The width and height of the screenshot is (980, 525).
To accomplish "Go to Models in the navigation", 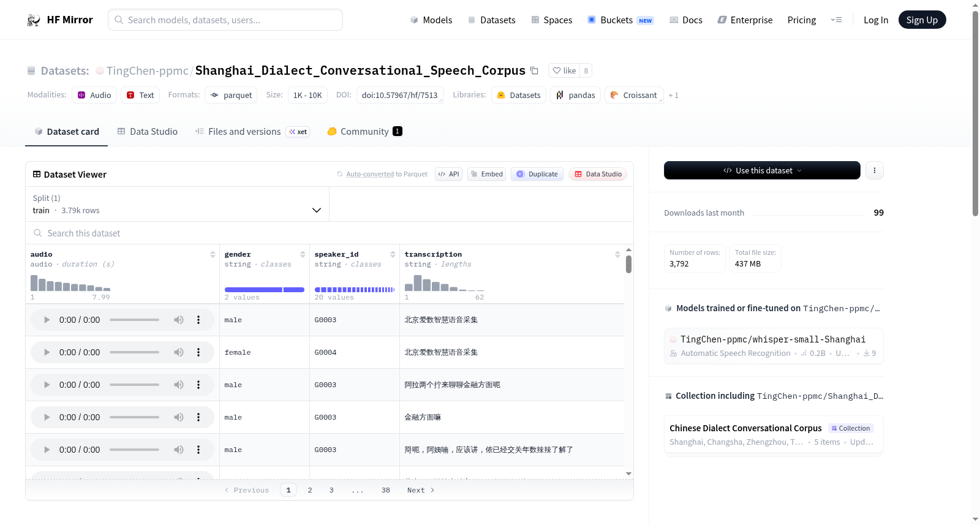I will 431,20.
